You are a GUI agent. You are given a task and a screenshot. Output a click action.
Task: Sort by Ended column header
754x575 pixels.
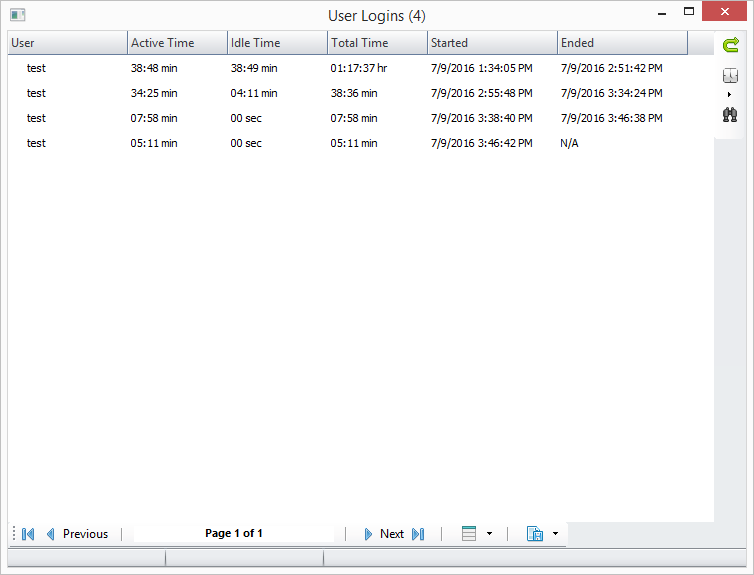623,43
